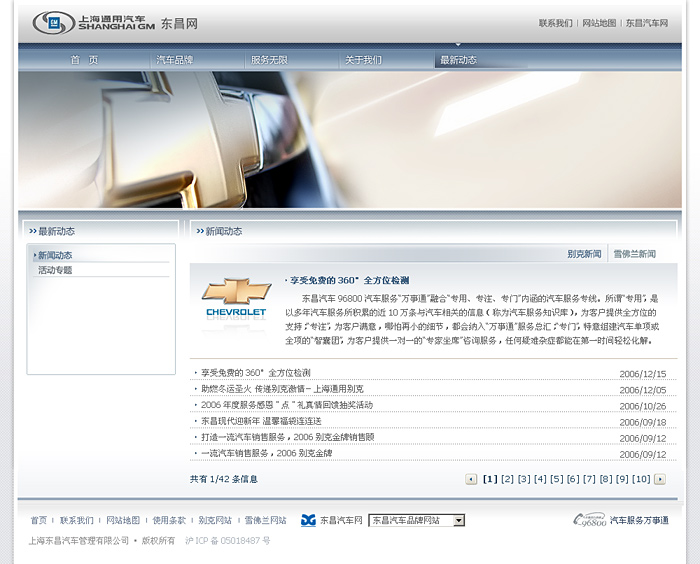Open 东昌现代迎新年 温馨福袋连连送 article
This screenshot has height=564, width=700.
tap(261, 421)
